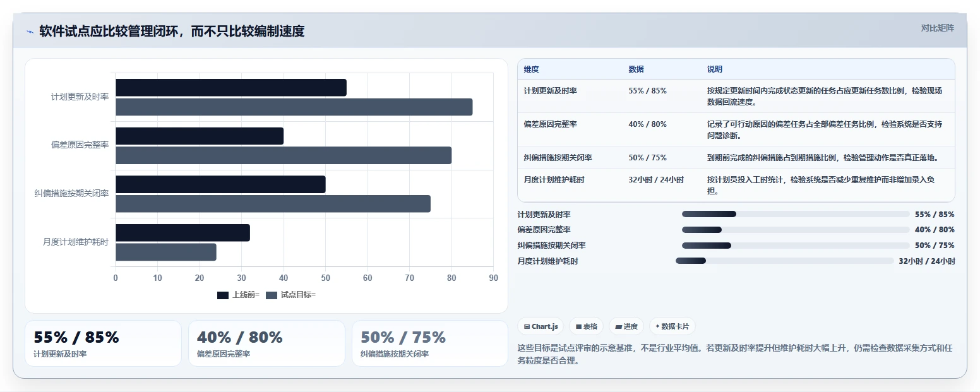Click the 上线前 bar for 计划更新及时率 in chart
The height and width of the screenshot is (392, 980).
231,88
